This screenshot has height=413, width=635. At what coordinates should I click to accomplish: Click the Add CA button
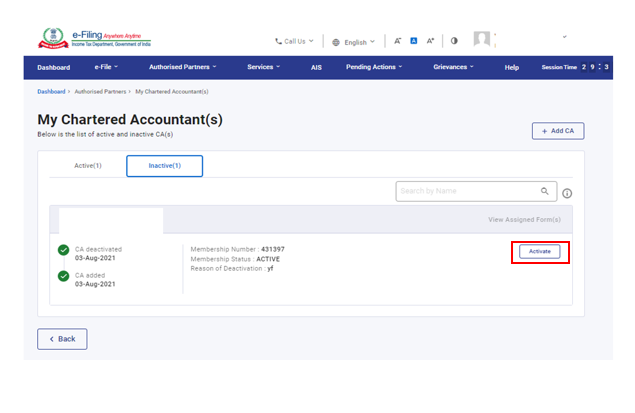point(557,131)
